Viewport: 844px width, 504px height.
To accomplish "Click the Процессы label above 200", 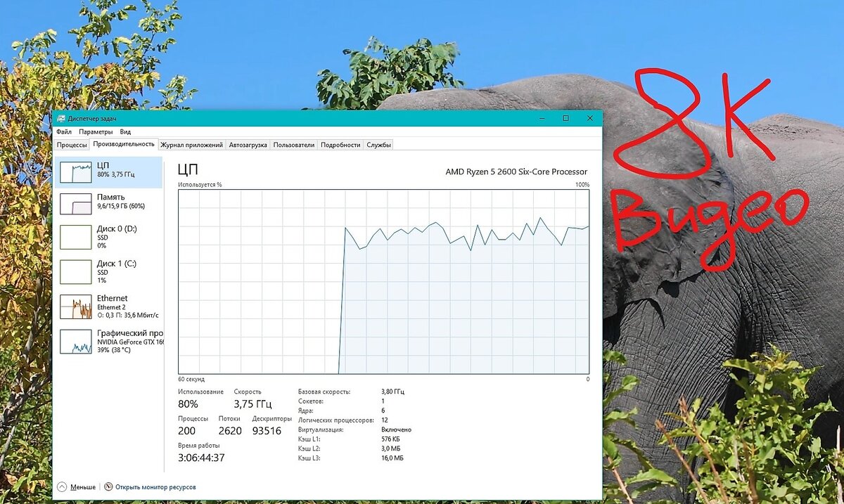I will coord(193,418).
